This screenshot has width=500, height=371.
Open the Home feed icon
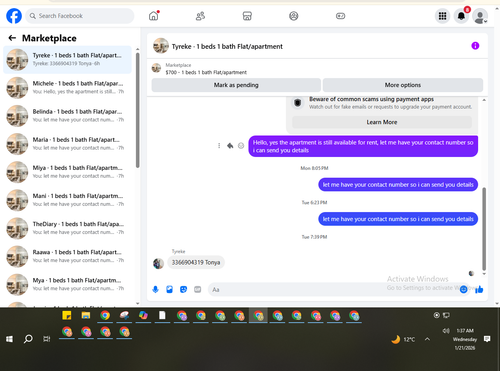(154, 16)
